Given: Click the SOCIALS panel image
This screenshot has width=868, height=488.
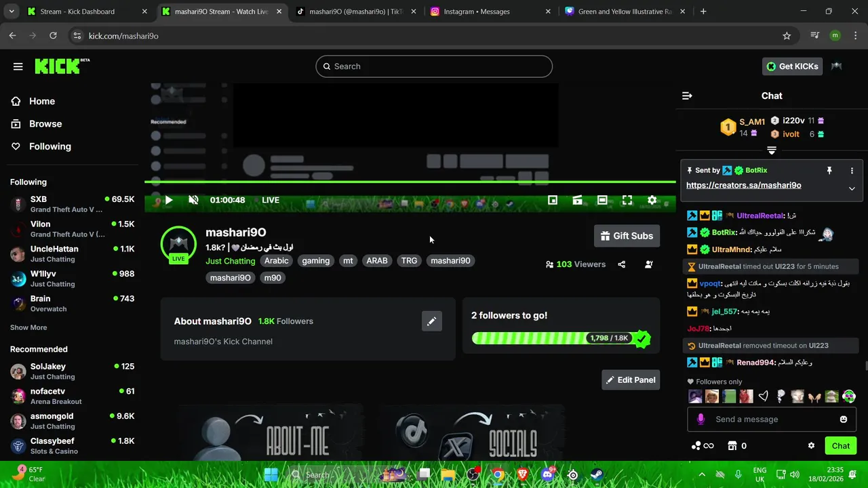Looking at the screenshot, I should coord(473,434).
